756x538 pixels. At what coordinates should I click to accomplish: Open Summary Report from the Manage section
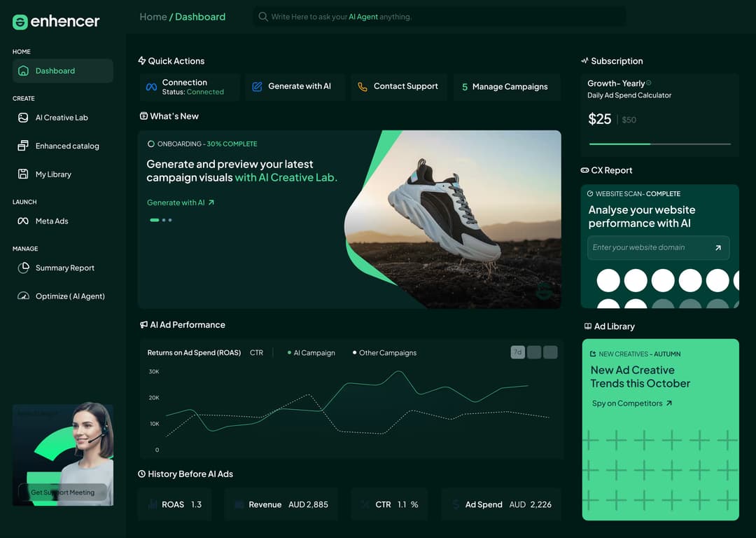point(24,268)
